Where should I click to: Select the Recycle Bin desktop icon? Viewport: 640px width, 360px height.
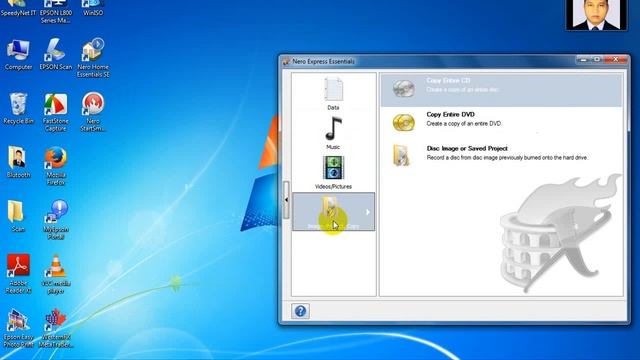click(18, 109)
